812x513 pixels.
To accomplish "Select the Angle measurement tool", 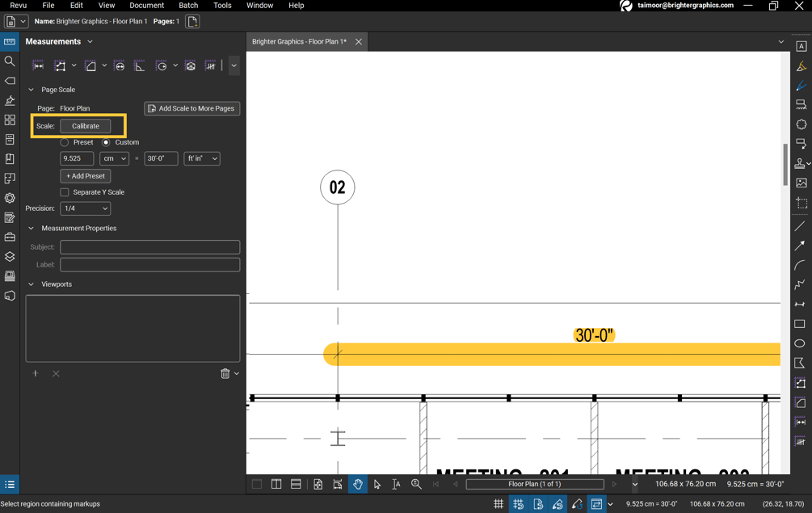I will (x=139, y=65).
